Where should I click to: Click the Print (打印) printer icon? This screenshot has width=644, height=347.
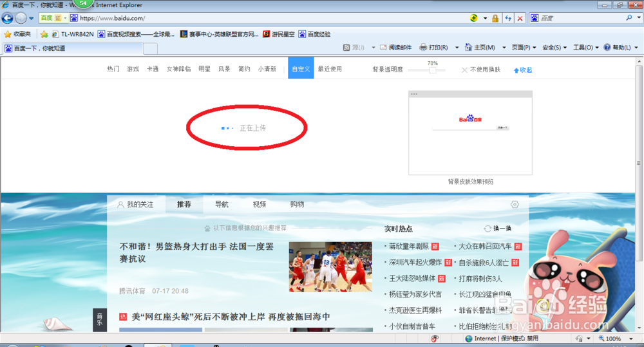pyautogui.click(x=423, y=48)
